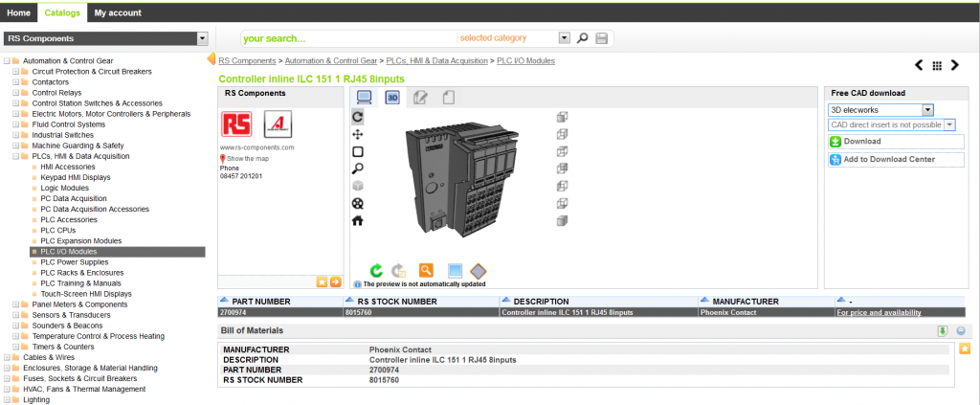This screenshot has height=405, width=980.
Task: Open the My account menu tab
Action: pyautogui.click(x=118, y=12)
